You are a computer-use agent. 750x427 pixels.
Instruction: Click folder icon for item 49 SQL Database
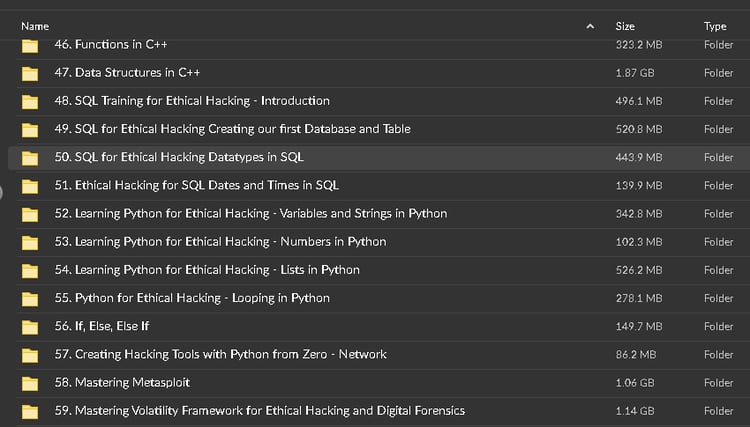pos(30,129)
